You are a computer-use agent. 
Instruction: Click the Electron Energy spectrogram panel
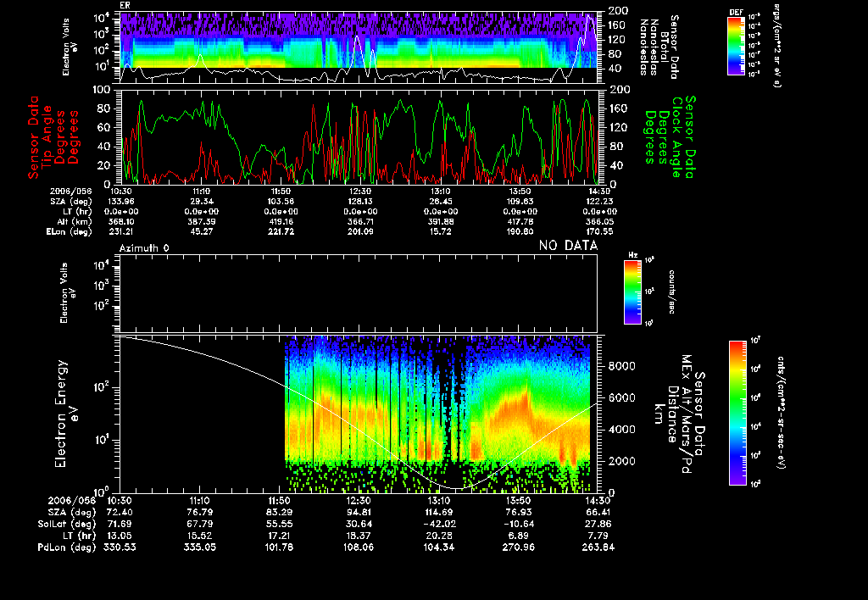click(x=359, y=414)
